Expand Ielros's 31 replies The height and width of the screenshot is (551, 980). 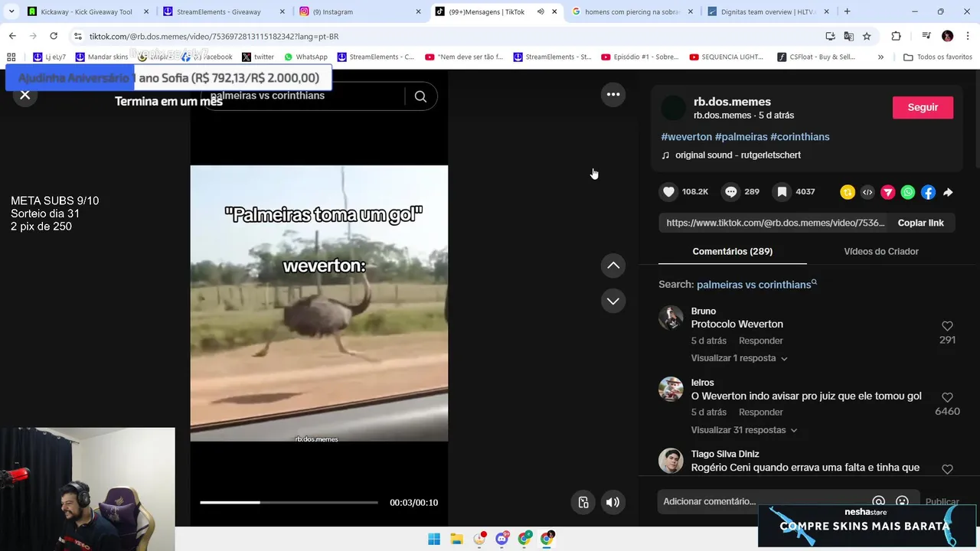click(744, 430)
